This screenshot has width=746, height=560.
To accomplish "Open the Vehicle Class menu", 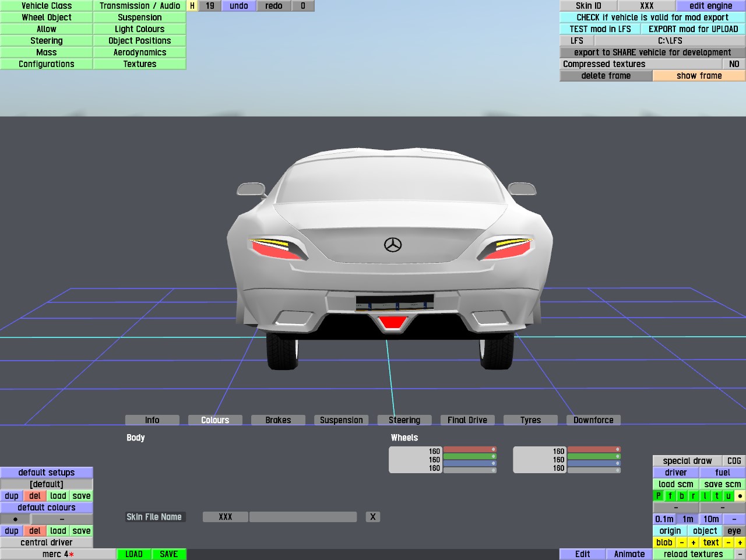I will click(47, 6).
